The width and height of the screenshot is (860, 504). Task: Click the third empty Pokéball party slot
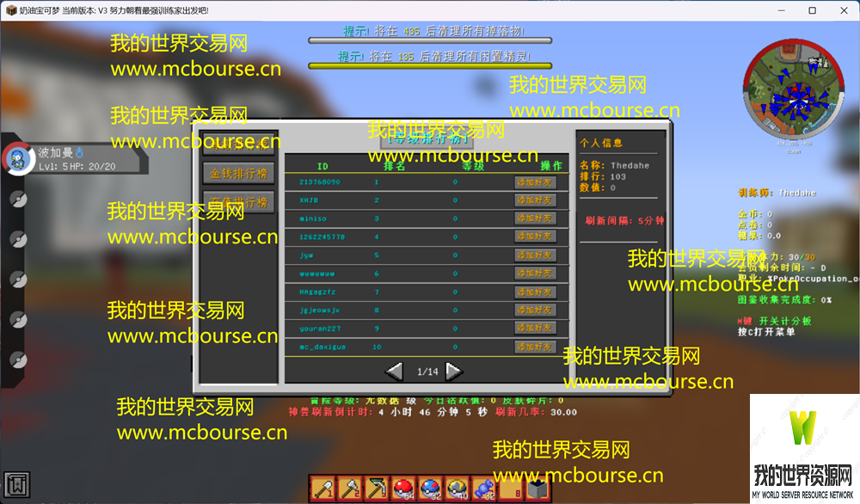click(18, 239)
